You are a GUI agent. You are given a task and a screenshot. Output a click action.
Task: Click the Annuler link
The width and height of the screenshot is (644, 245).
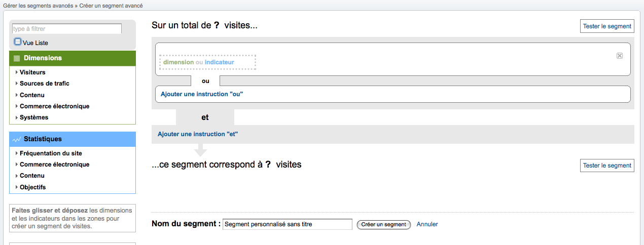pyautogui.click(x=427, y=224)
